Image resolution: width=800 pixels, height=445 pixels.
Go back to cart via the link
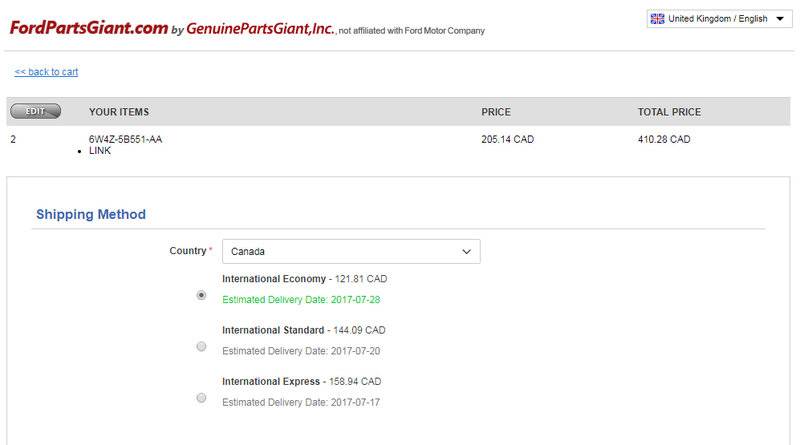[x=46, y=72]
